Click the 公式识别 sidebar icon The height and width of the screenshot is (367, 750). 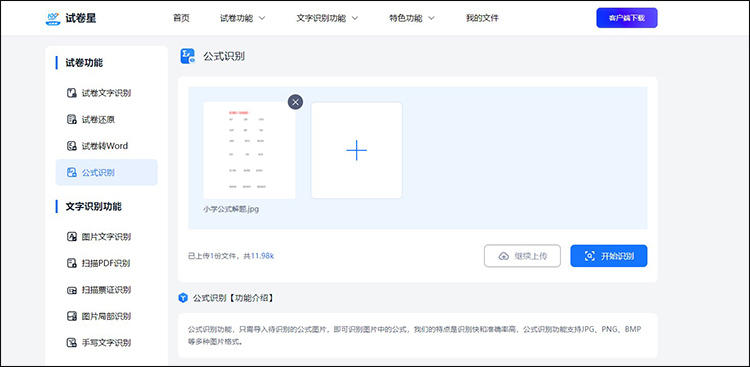point(71,172)
